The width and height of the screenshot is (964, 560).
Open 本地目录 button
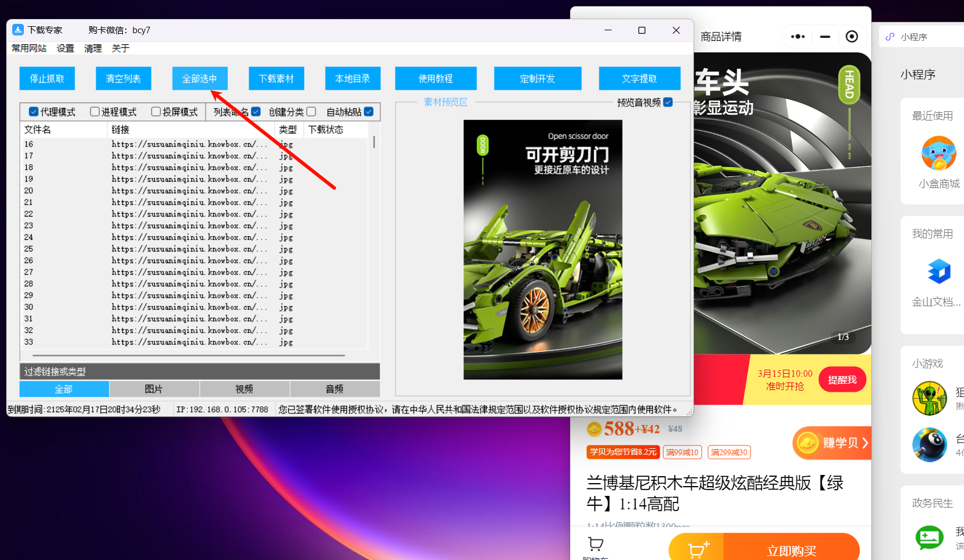353,79
